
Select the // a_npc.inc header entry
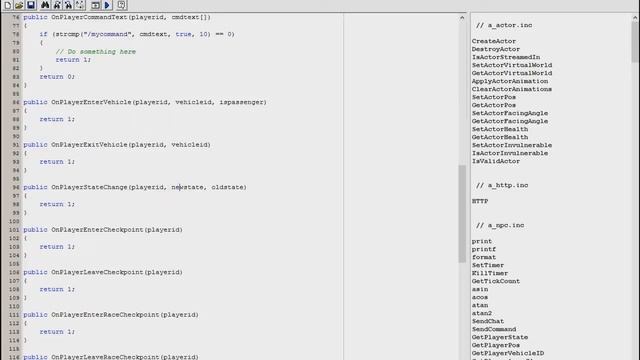pyautogui.click(x=500, y=225)
